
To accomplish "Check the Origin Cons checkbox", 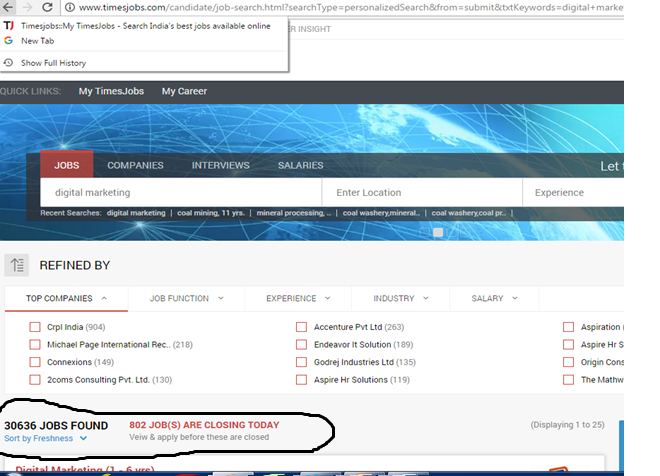I will coord(569,362).
